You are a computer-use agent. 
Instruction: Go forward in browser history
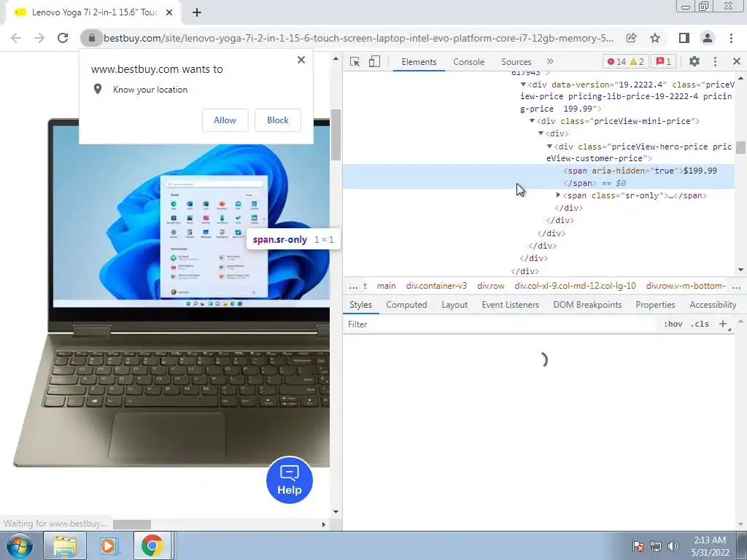(39, 38)
